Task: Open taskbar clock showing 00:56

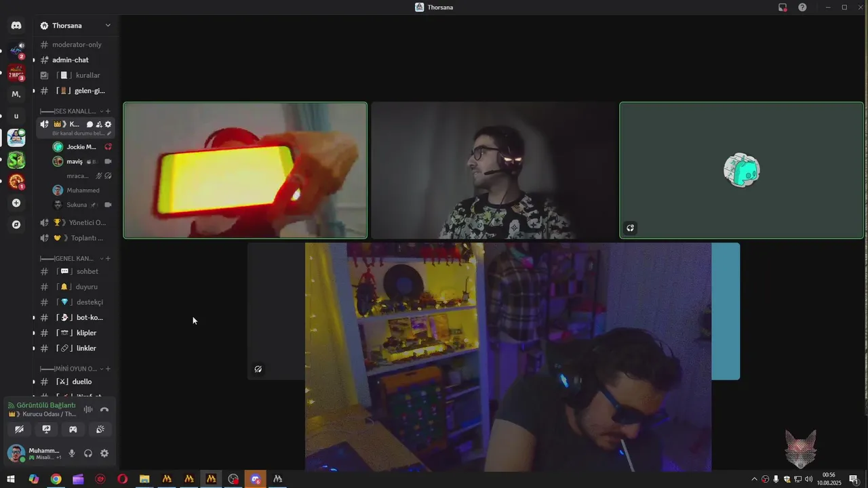Action: [x=828, y=479]
